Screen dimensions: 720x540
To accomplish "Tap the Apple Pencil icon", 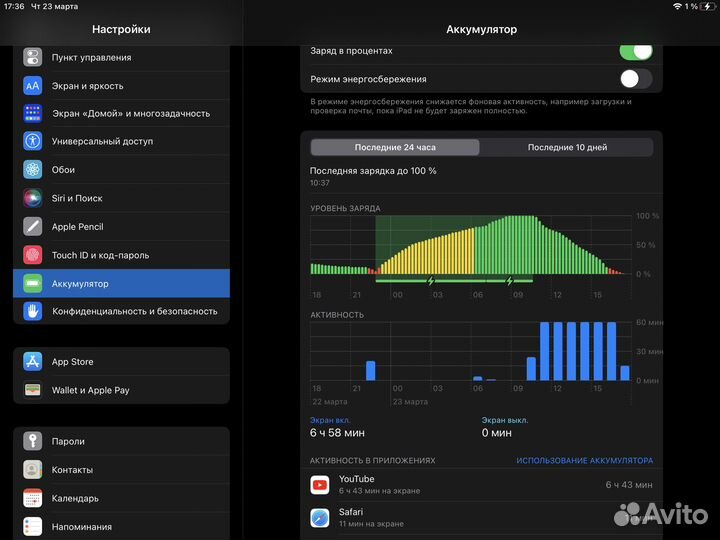I will 33,227.
